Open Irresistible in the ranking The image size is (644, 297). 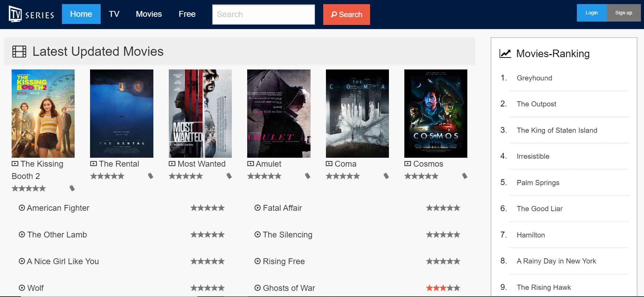(533, 156)
